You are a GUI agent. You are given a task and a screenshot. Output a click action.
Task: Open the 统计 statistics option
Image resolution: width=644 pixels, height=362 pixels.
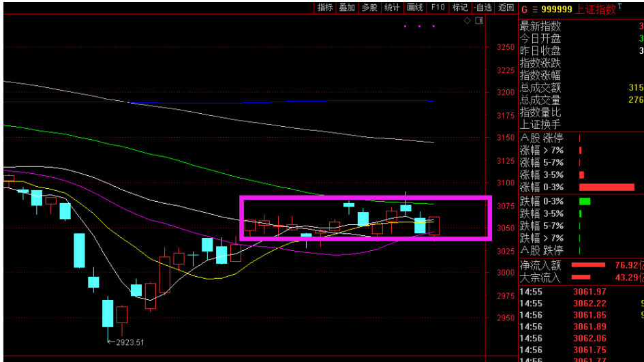pos(392,7)
